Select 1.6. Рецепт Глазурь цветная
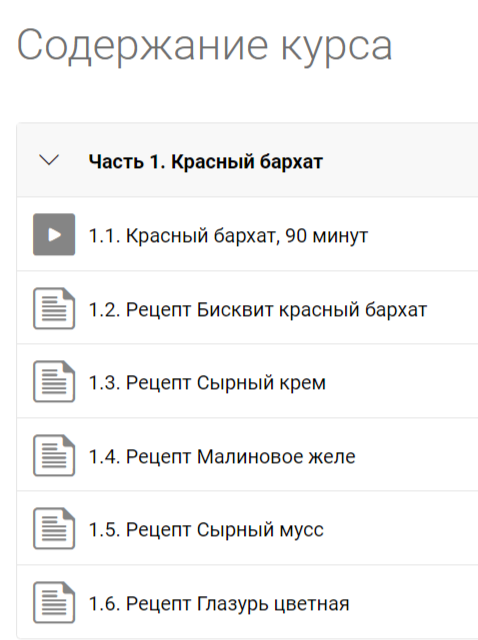Viewport: 478px width, 640px height. click(x=219, y=604)
